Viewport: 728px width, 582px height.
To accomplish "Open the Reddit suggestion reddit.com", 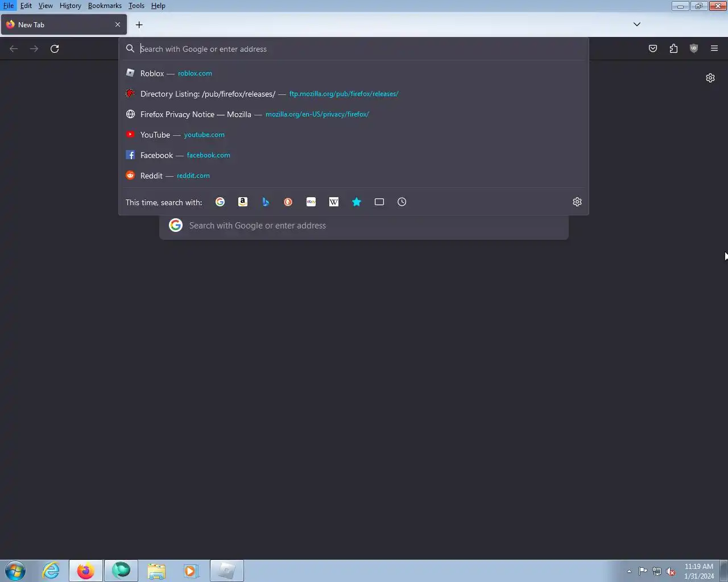I will (354, 176).
